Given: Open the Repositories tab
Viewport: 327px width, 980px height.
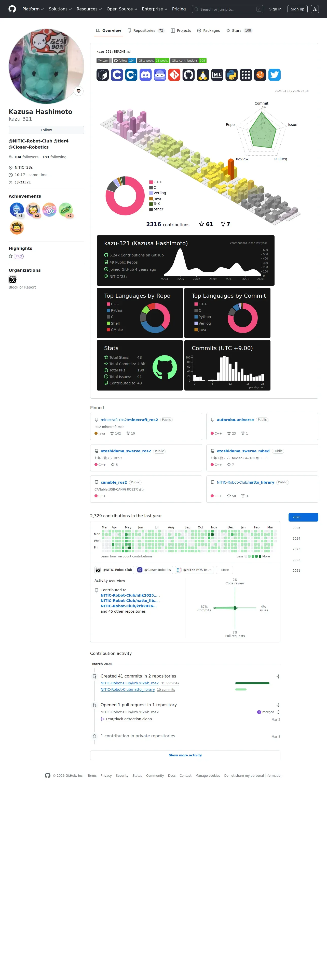Looking at the screenshot, I should [146, 31].
